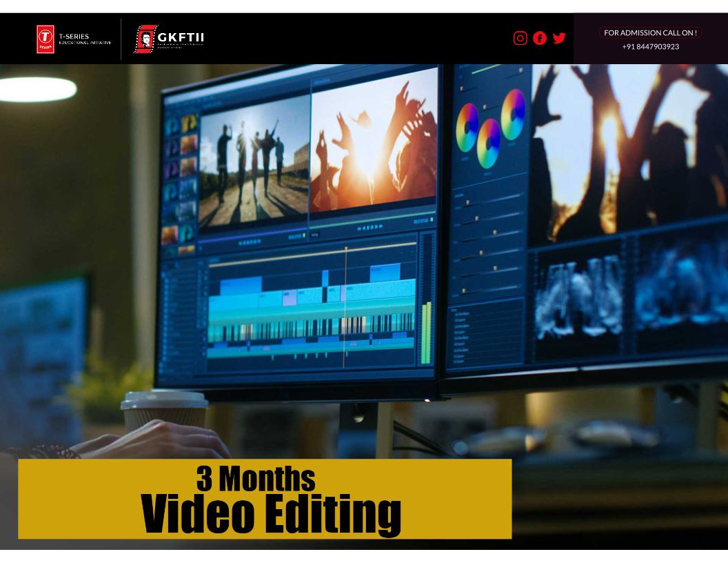Click the phone number +91 8447903923
This screenshot has width=728, height=563.
tap(650, 47)
